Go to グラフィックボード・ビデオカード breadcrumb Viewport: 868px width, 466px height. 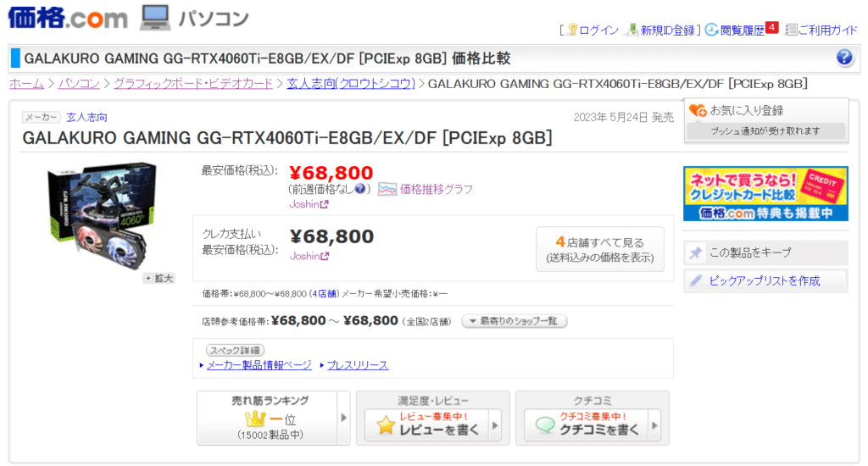coord(193,84)
